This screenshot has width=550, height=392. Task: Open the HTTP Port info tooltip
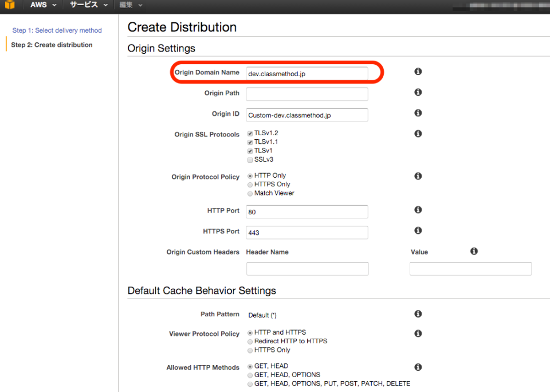pos(418,210)
